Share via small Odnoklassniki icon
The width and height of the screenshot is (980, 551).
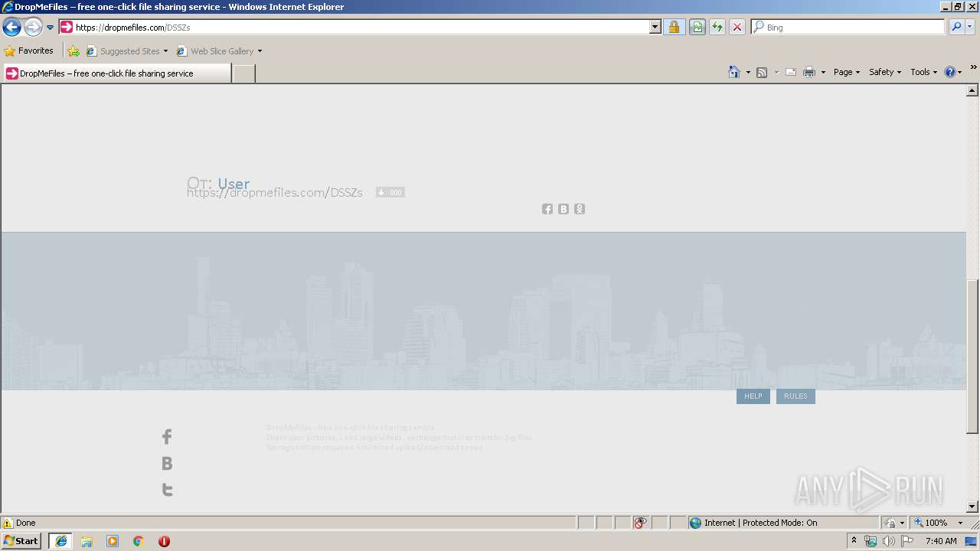click(x=580, y=209)
